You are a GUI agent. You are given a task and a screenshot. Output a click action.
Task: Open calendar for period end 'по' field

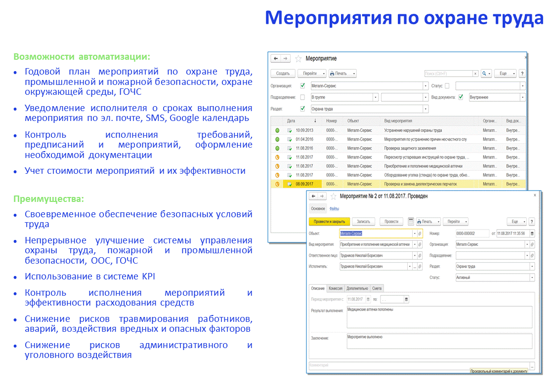click(x=406, y=300)
